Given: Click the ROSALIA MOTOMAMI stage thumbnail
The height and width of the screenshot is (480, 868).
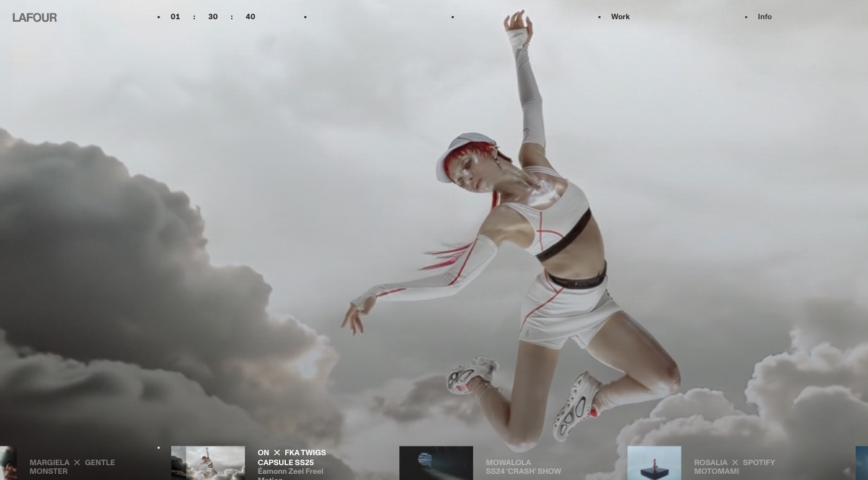Looking at the screenshot, I should 655,463.
